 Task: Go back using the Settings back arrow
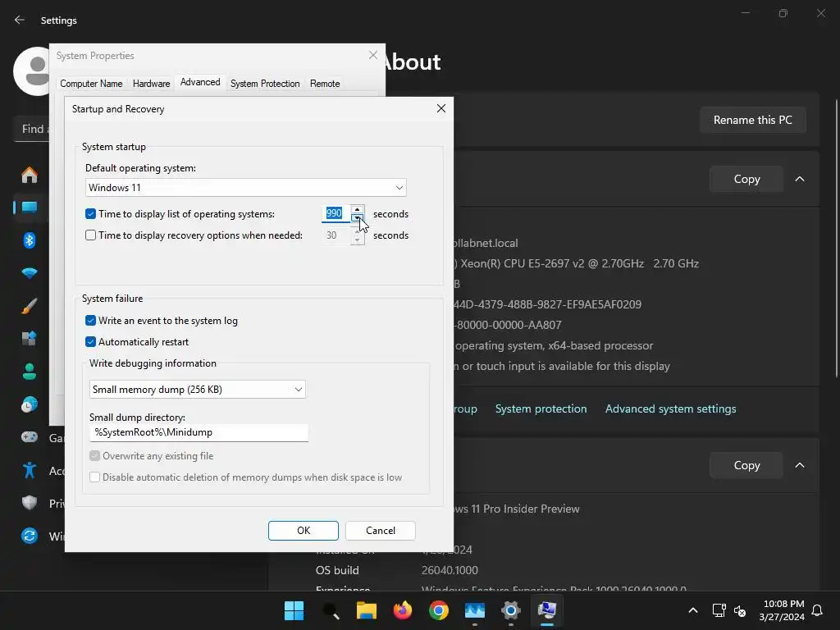(20, 20)
